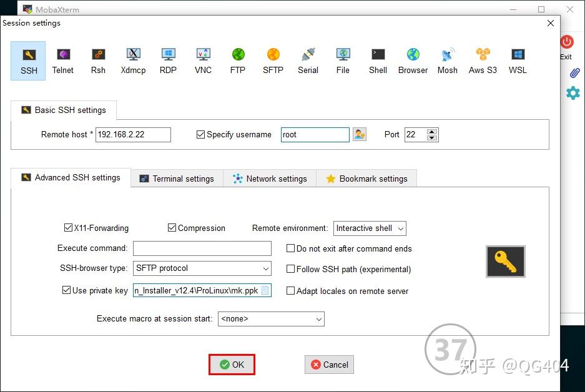
Task: Confirm the session with OK button
Action: [232, 365]
